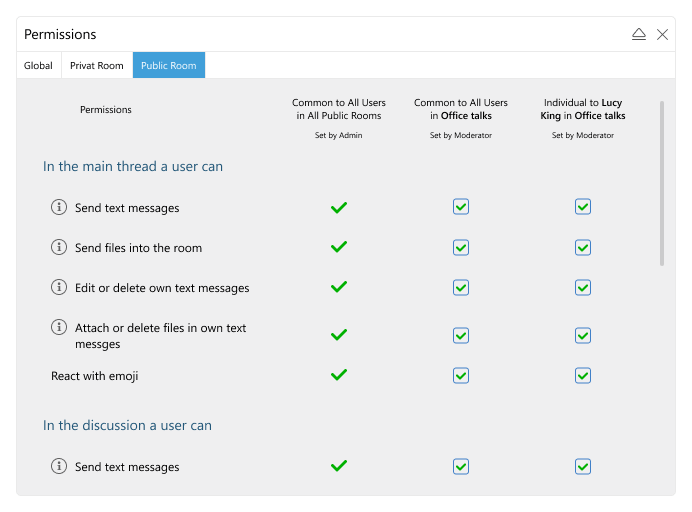Click 'Common to All Users in All Public Rooms' header

pyautogui.click(x=338, y=109)
